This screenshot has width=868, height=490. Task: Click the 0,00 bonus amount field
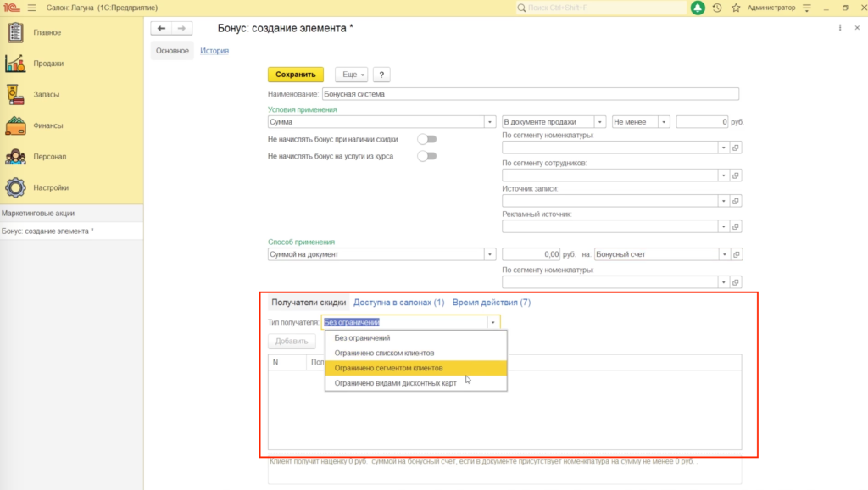click(531, 254)
